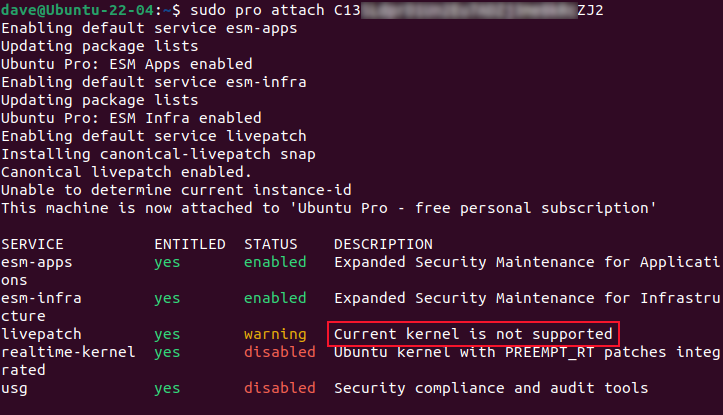Click the highlighted 'Current kernel is not supported' text
The width and height of the screenshot is (723, 415).
point(473,334)
